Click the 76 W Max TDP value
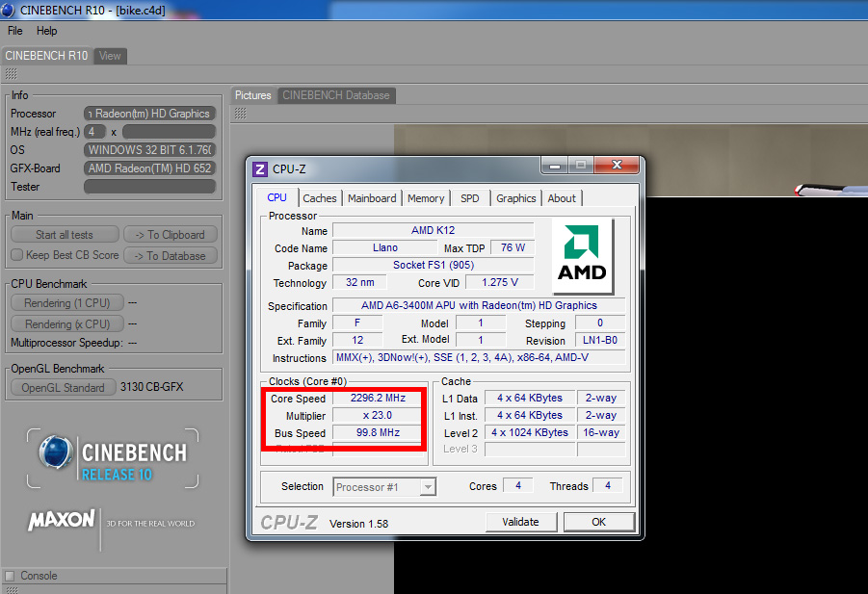 [x=513, y=247]
